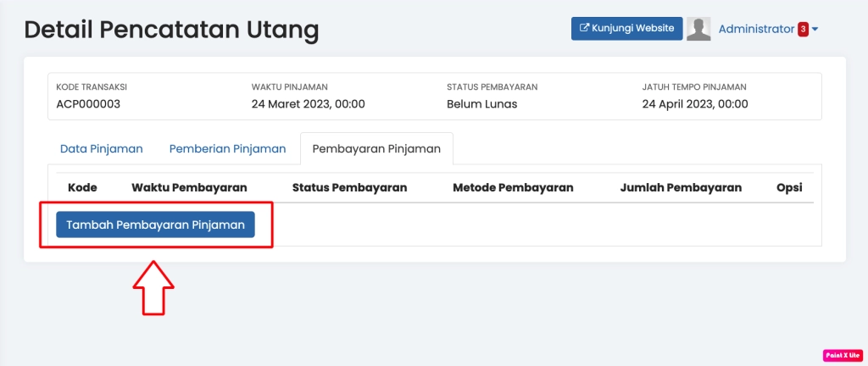This screenshot has height=366, width=868.
Task: Click the Paint X Lite watermark badge
Action: 843,356
